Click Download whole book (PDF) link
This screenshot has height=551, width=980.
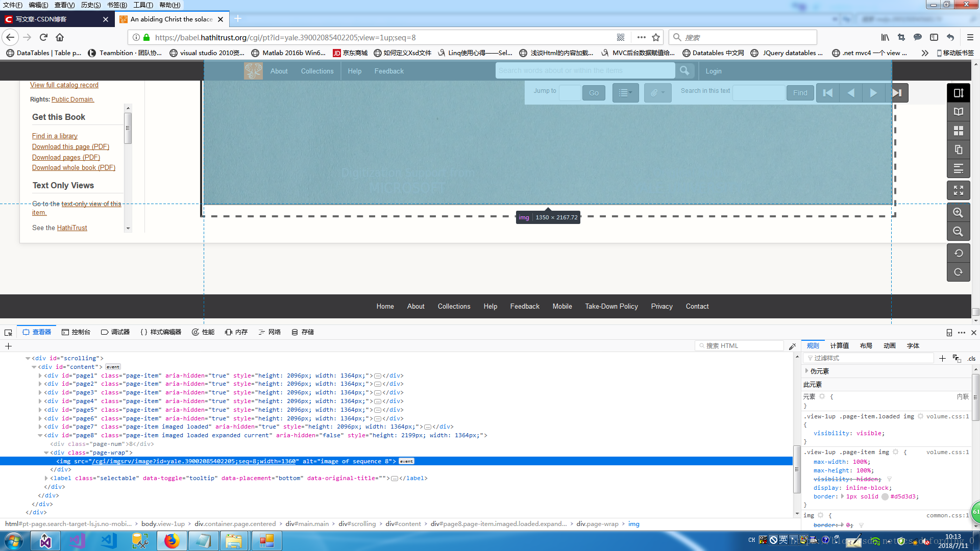(x=73, y=168)
